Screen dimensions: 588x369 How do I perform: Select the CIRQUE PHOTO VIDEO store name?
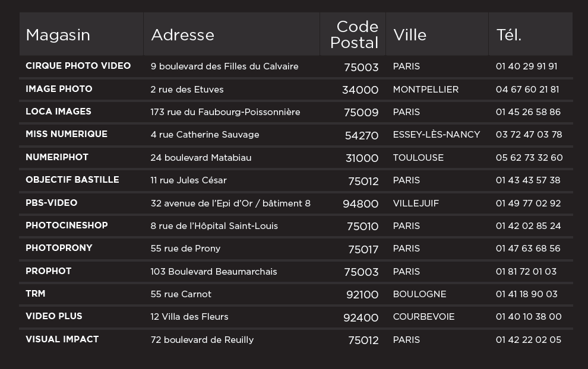78,66
